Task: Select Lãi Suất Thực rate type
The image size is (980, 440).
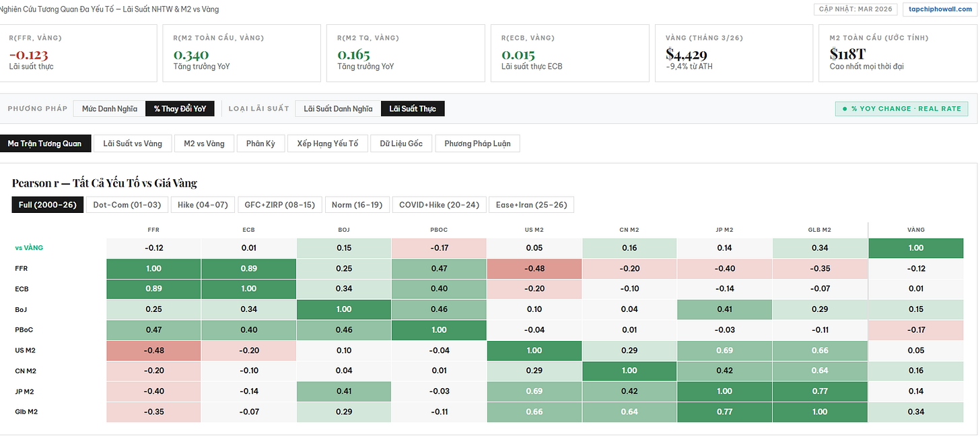Action: coord(413,108)
